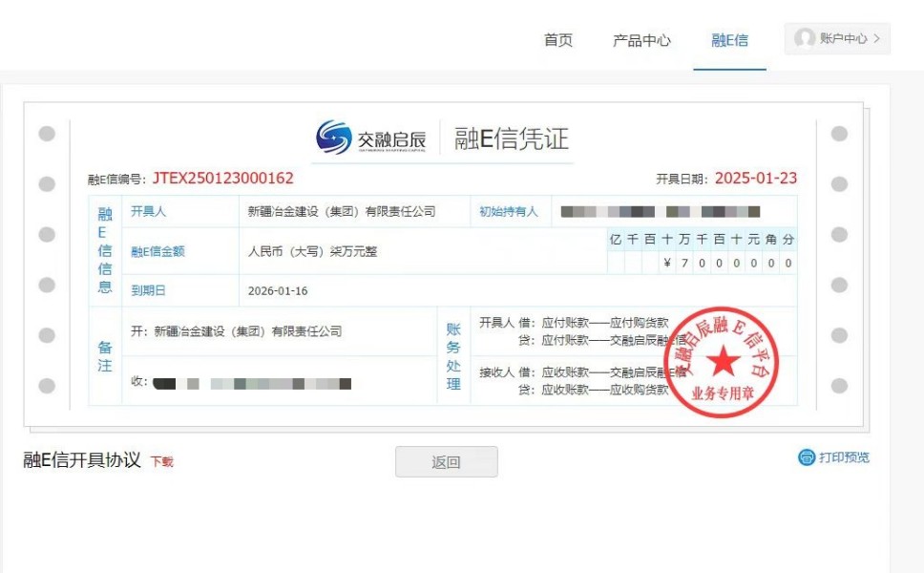Go to 产品中心 tab

[641, 40]
